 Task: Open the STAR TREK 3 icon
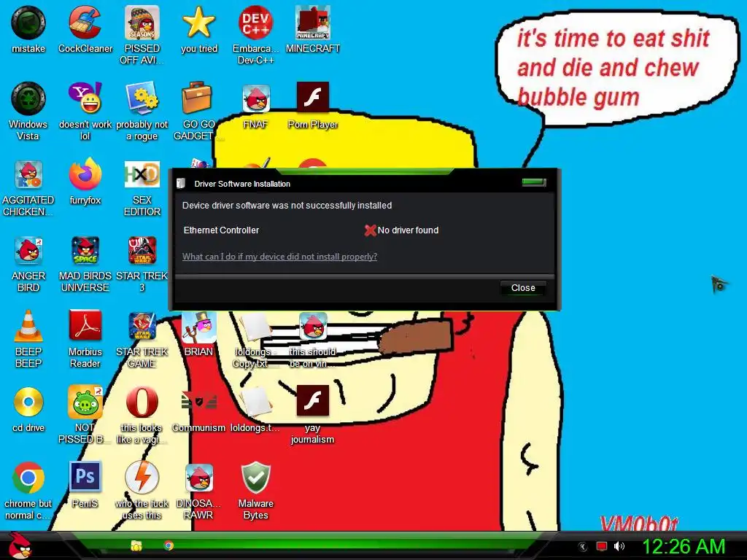point(142,251)
